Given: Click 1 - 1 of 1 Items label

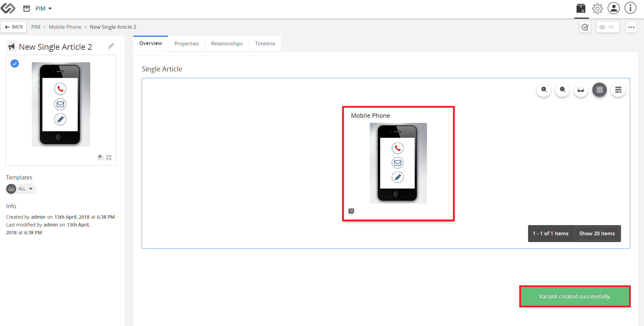Looking at the screenshot, I should pos(551,234).
